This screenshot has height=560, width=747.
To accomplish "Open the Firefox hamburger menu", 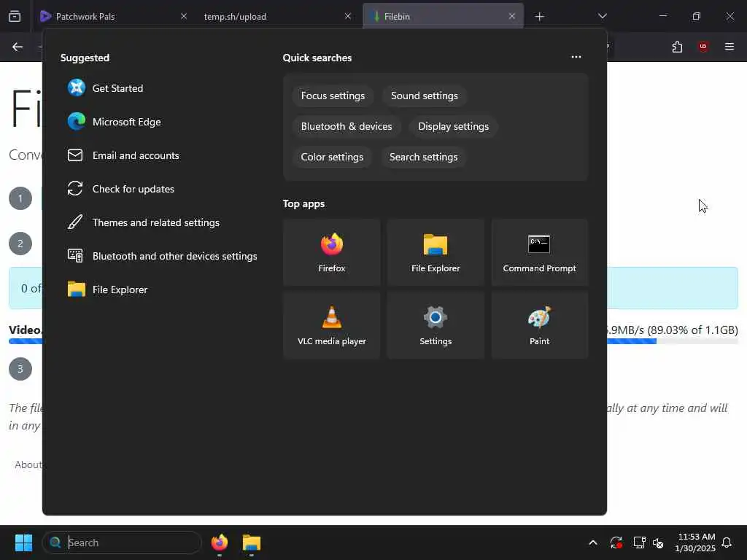I will pyautogui.click(x=729, y=47).
